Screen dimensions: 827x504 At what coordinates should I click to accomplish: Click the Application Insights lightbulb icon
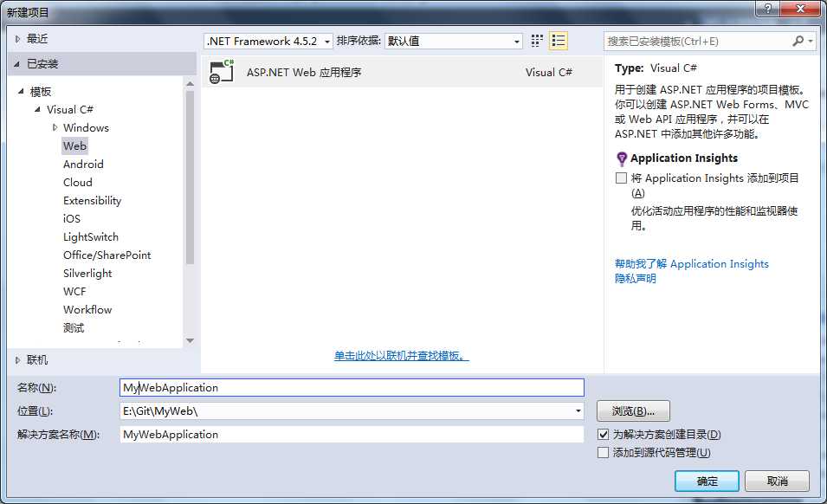coord(621,158)
